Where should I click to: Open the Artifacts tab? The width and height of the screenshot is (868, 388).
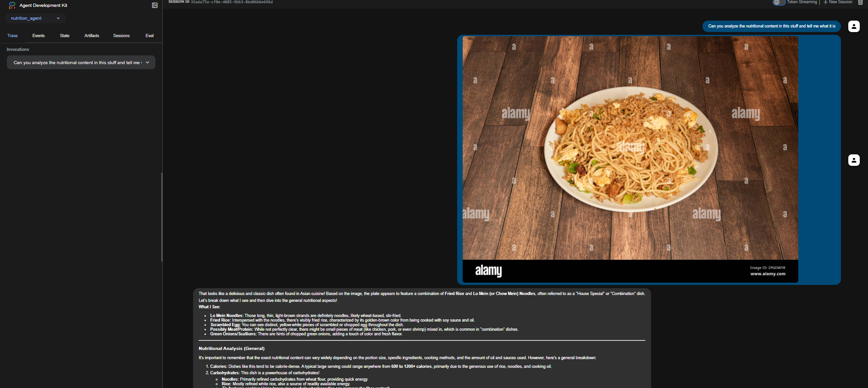(92, 36)
